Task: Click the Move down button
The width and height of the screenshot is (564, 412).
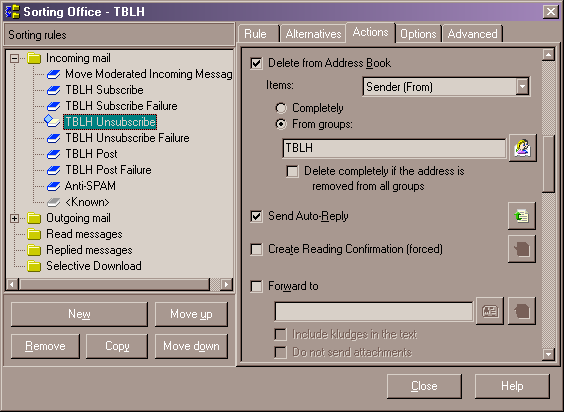Action: point(191,346)
